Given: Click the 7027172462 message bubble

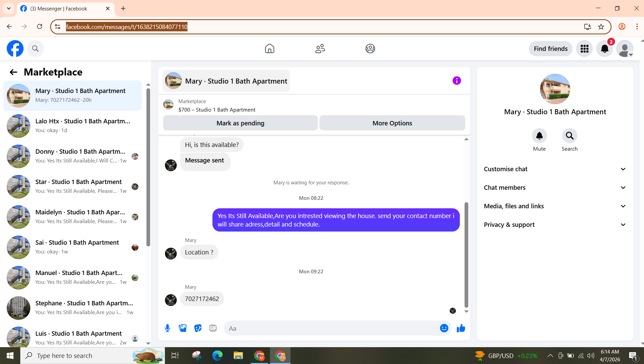Looking at the screenshot, I should pyautogui.click(x=202, y=299).
